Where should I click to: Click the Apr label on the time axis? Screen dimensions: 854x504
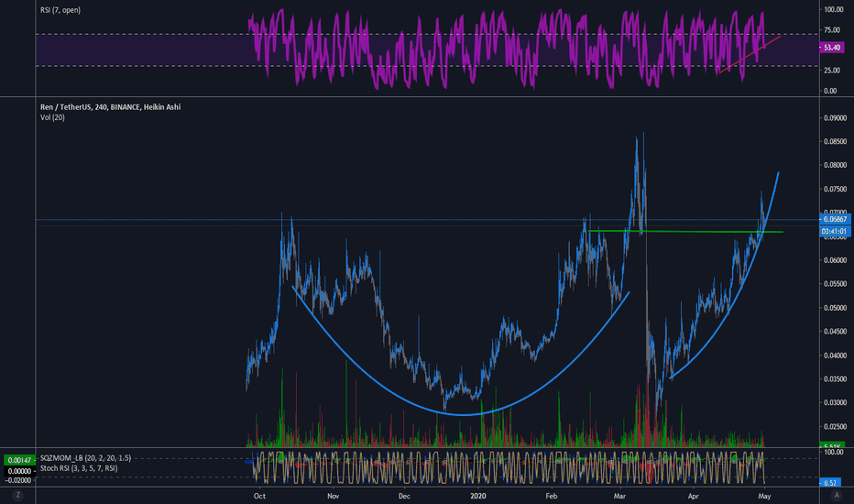coord(693,496)
